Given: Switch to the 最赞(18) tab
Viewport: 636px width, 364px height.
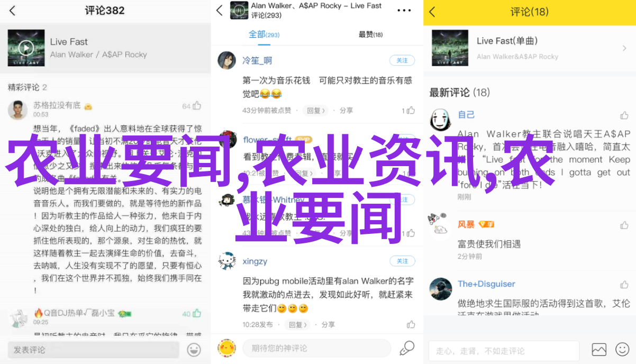Looking at the screenshot, I should [x=370, y=34].
